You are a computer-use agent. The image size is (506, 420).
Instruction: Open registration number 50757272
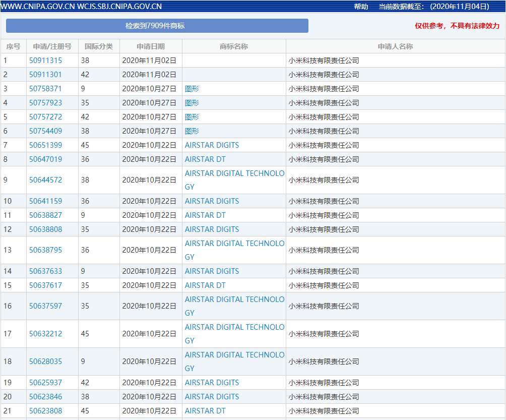coord(45,117)
